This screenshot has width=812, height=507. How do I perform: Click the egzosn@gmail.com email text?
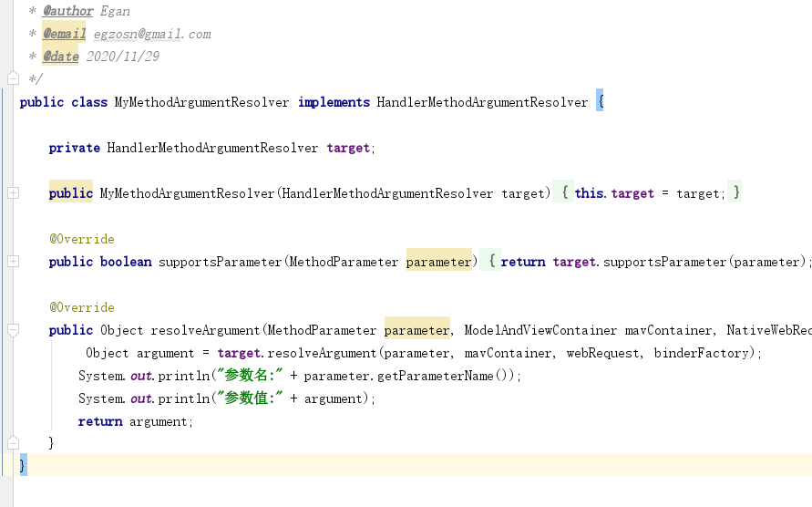[x=152, y=35]
